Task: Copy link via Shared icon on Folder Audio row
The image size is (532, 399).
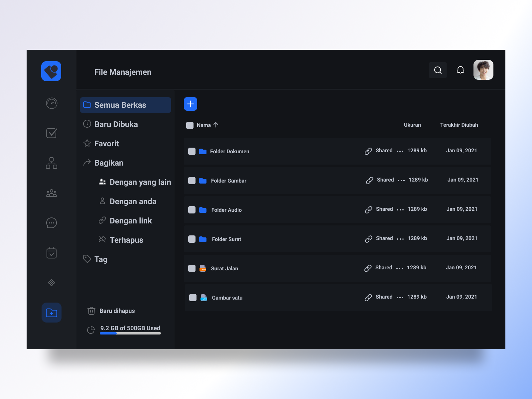Action: (368, 210)
